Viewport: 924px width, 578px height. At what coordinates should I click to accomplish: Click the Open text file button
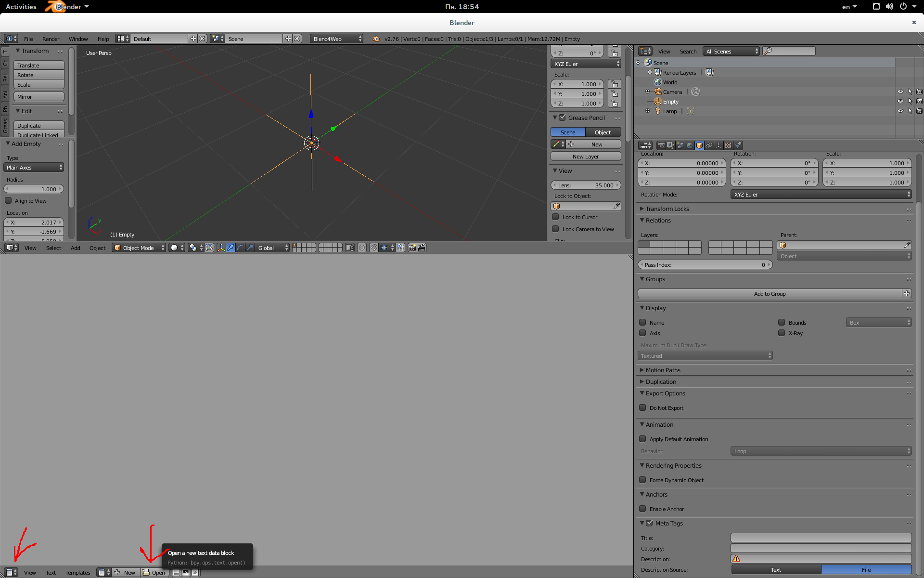[x=154, y=573]
